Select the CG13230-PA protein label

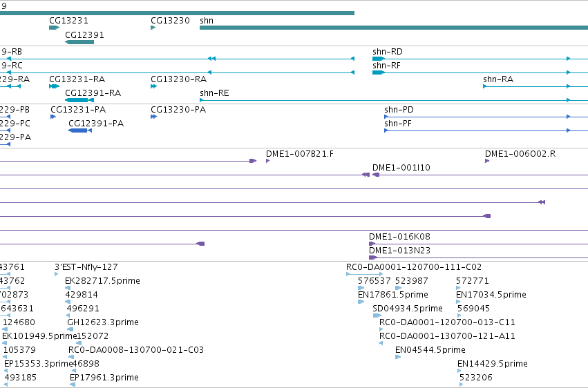tap(178, 110)
